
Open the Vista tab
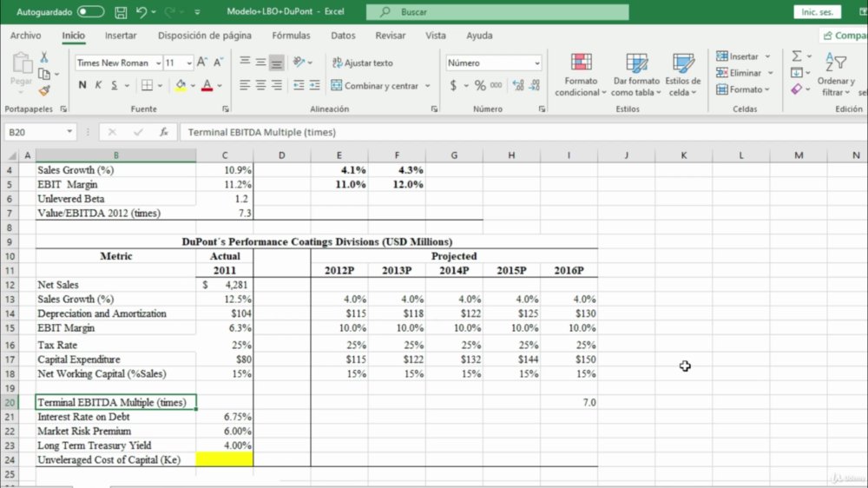coord(436,36)
